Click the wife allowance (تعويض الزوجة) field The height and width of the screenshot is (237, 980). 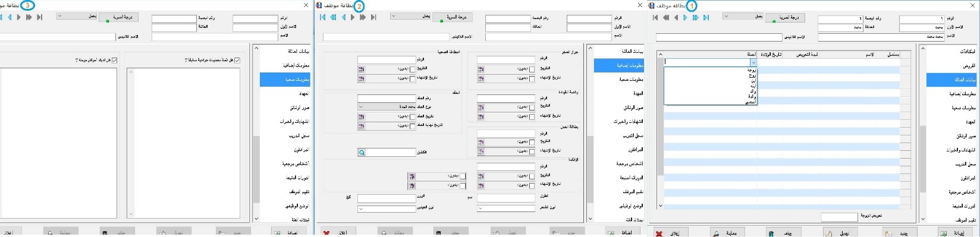coord(839,217)
